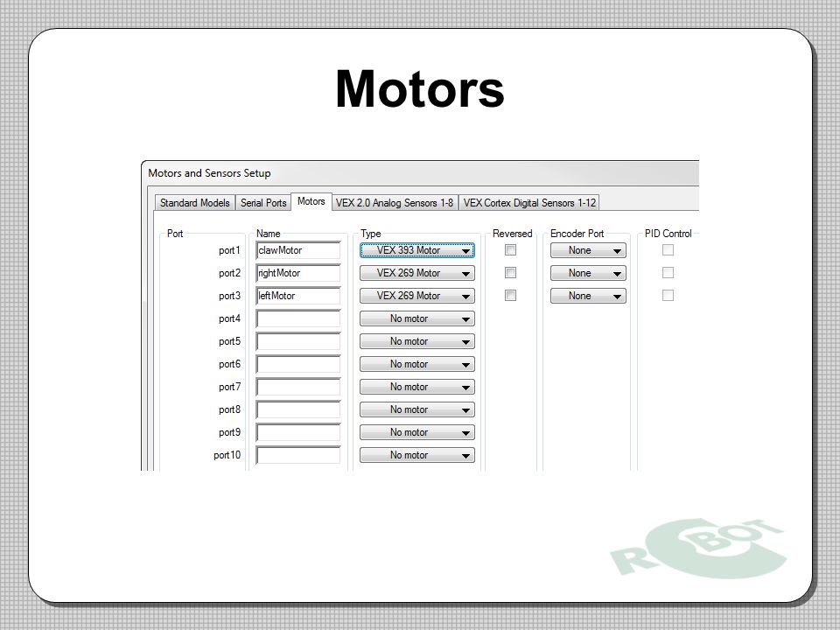Screen dimensions: 840x630
Task: Click the empty port8 name field
Action: tap(298, 409)
